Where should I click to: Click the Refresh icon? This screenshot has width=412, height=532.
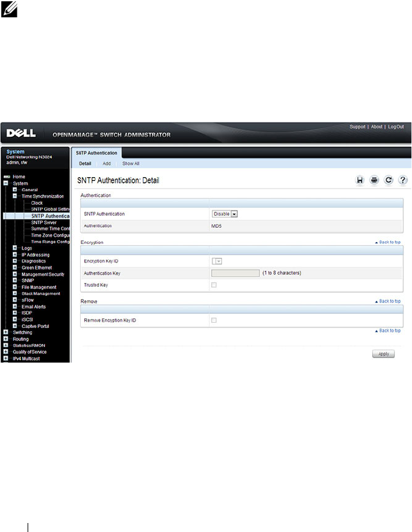[389, 180]
